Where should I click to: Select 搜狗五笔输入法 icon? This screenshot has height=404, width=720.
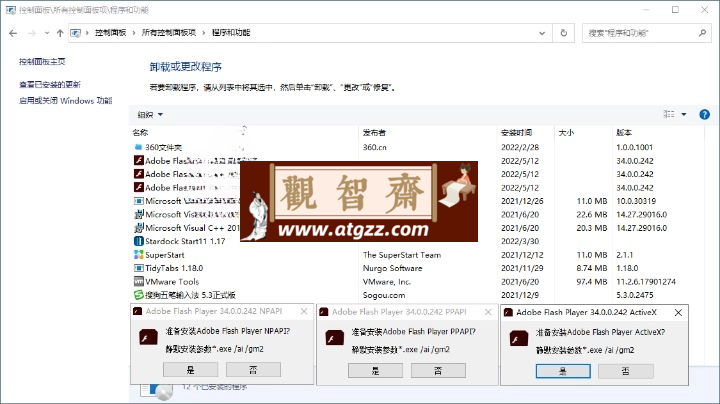pyautogui.click(x=139, y=295)
